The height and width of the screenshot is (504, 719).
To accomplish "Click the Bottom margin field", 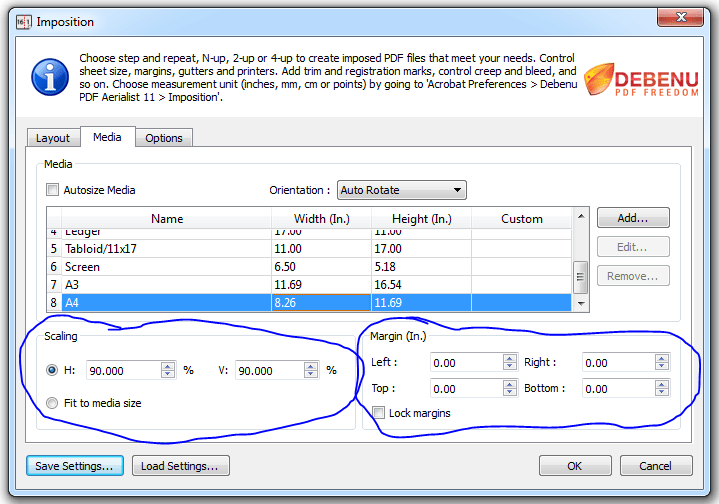I will pos(619,388).
